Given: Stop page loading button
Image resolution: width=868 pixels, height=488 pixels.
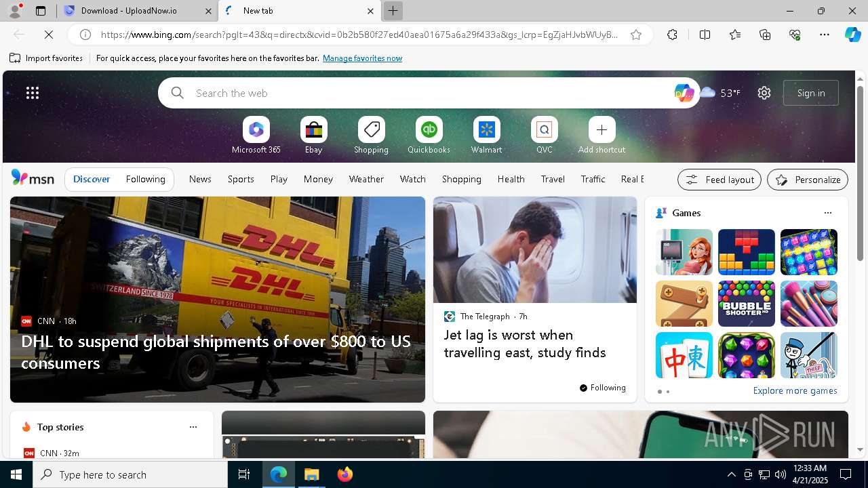Looking at the screenshot, I should click(49, 35).
